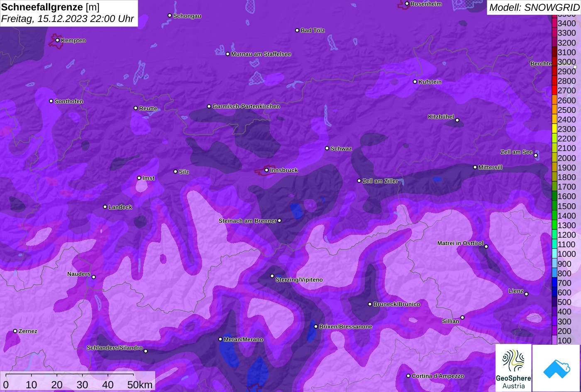
Task: Click the Schlanders/Silandro marker dot
Action: pyautogui.click(x=146, y=351)
